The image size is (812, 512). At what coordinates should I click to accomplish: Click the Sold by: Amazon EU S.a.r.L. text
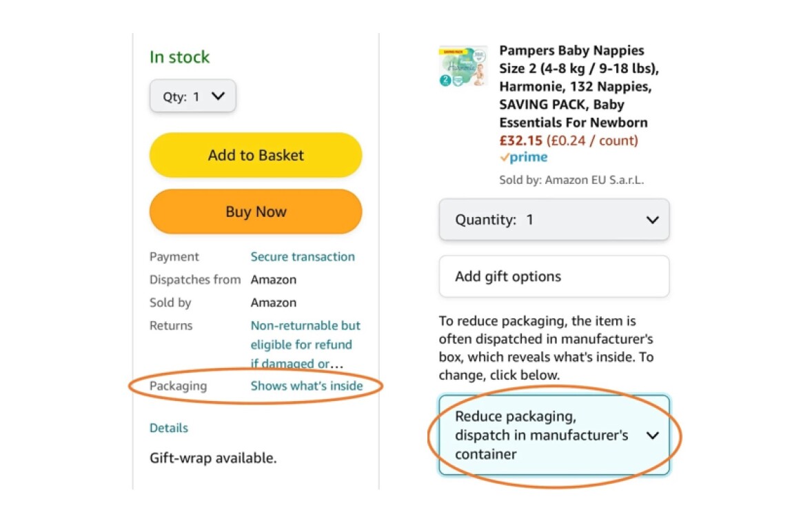click(x=571, y=181)
